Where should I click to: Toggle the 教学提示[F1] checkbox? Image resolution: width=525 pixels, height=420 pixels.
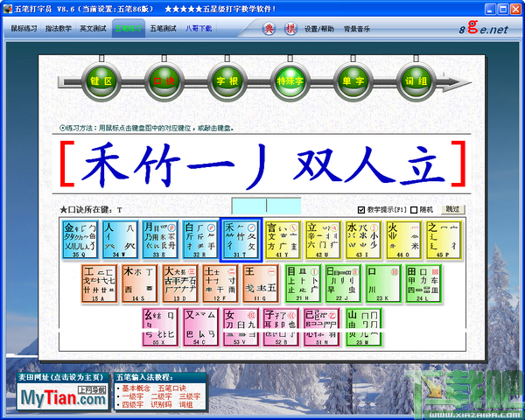tap(360, 210)
